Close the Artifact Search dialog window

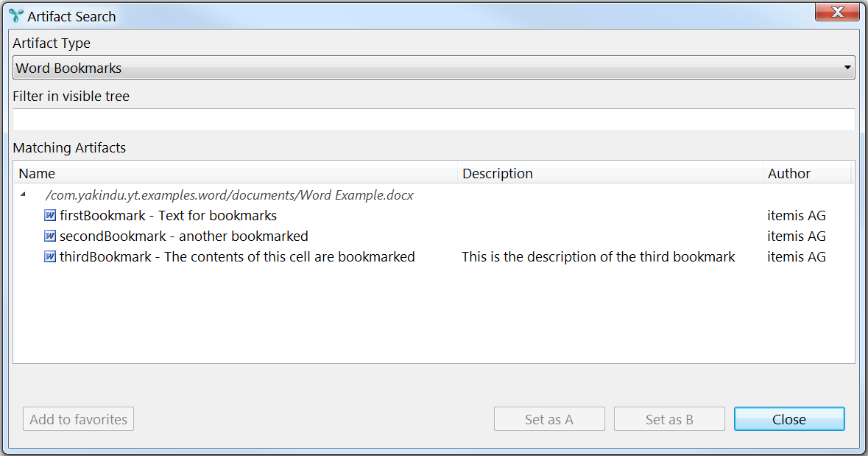[837, 12]
